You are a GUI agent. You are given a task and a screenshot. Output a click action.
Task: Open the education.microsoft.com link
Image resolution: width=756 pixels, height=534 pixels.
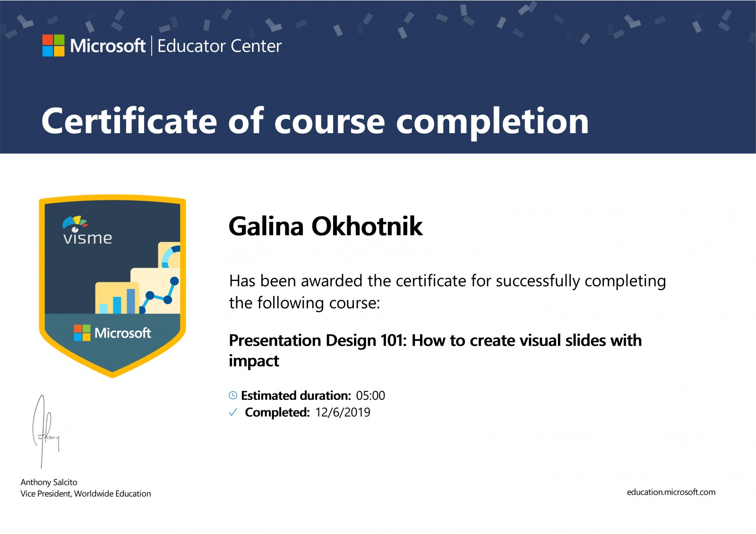tap(671, 492)
